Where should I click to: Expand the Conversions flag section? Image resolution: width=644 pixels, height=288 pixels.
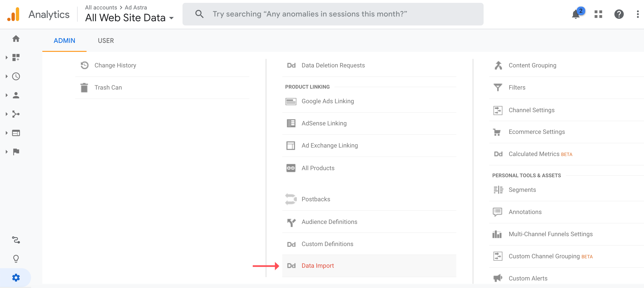16,152
